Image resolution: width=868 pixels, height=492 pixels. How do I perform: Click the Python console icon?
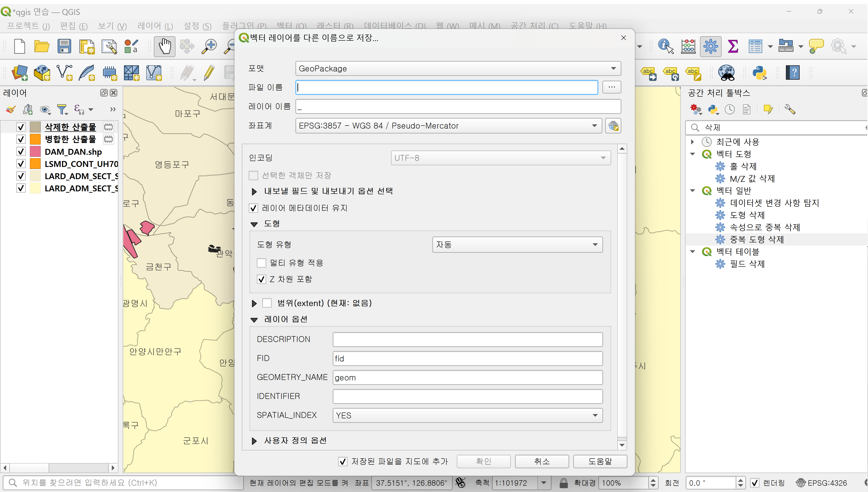click(x=759, y=73)
